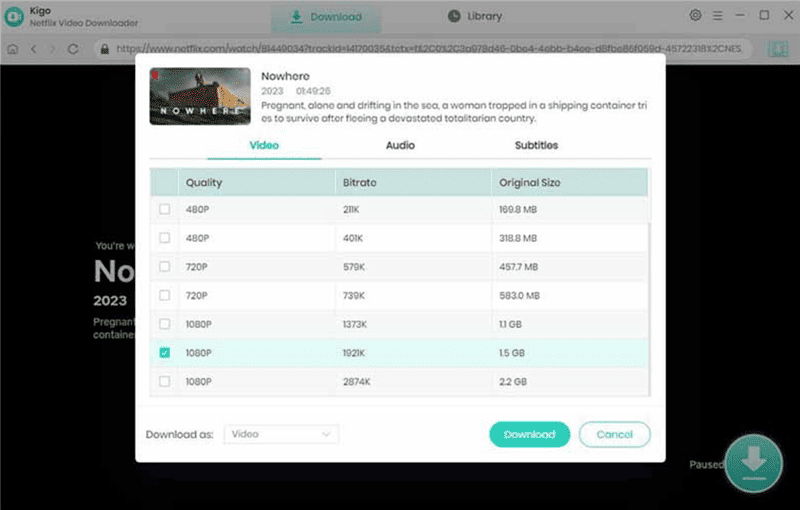This screenshot has width=800, height=510.
Task: Click the Nowhere title in dialog
Action: pos(285,76)
